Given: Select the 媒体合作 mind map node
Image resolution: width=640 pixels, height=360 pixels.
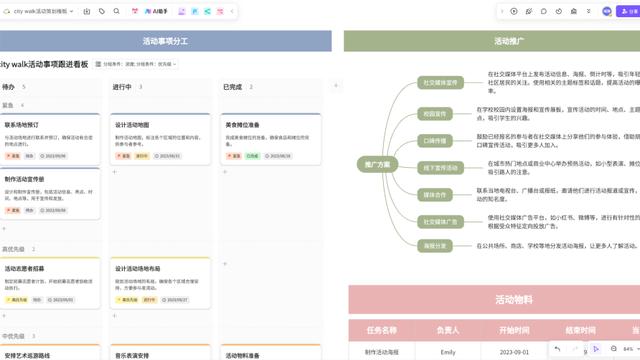Looking at the screenshot, I should (x=435, y=195).
